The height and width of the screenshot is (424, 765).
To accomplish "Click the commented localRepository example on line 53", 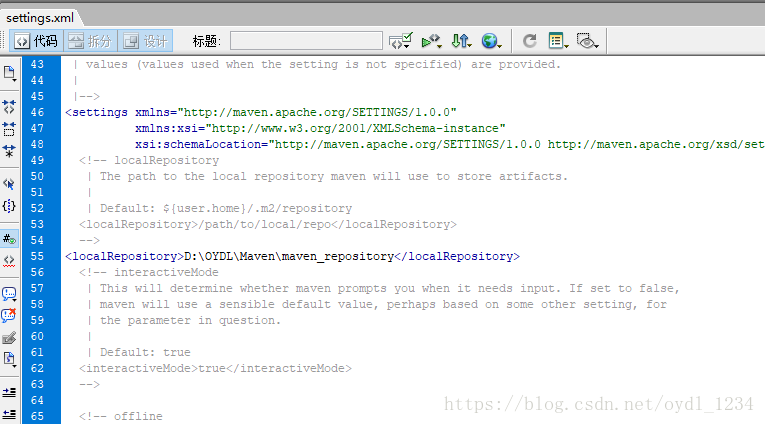I will [268, 224].
